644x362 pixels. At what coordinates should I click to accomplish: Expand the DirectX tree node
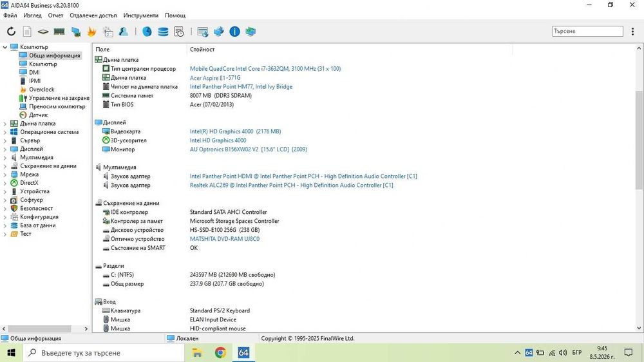(5, 183)
